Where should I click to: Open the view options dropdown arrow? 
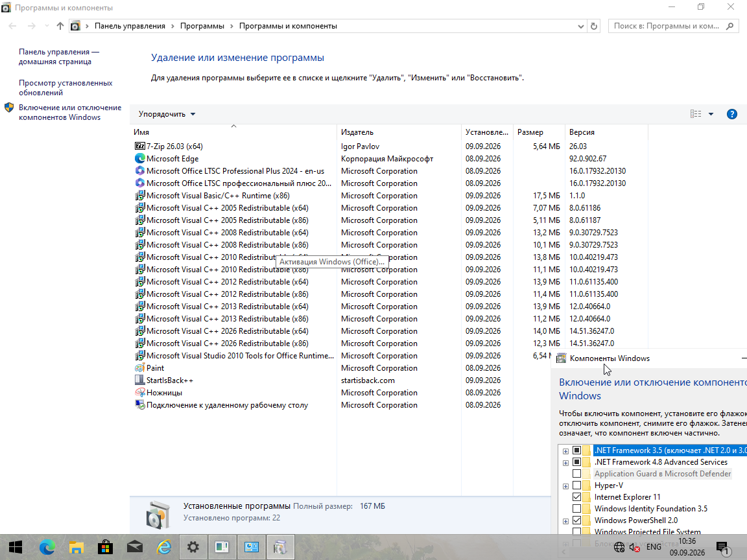[711, 114]
